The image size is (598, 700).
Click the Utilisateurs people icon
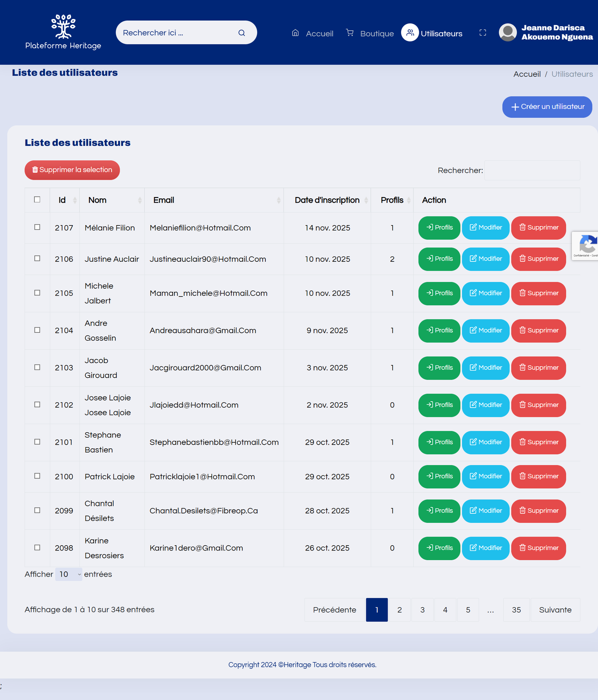click(410, 33)
